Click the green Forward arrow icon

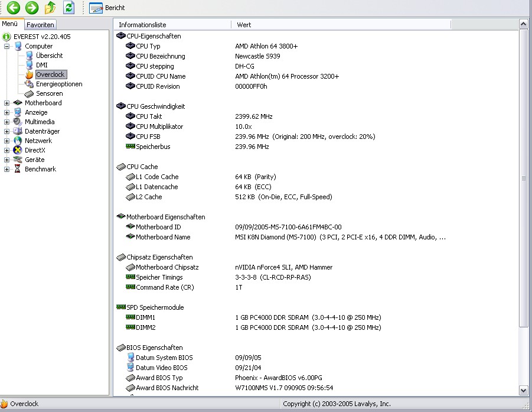(x=32, y=8)
